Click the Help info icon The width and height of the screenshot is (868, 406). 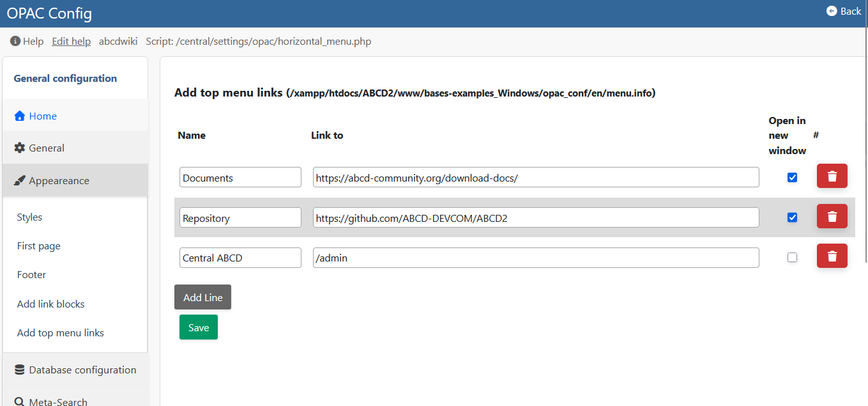[x=15, y=42]
